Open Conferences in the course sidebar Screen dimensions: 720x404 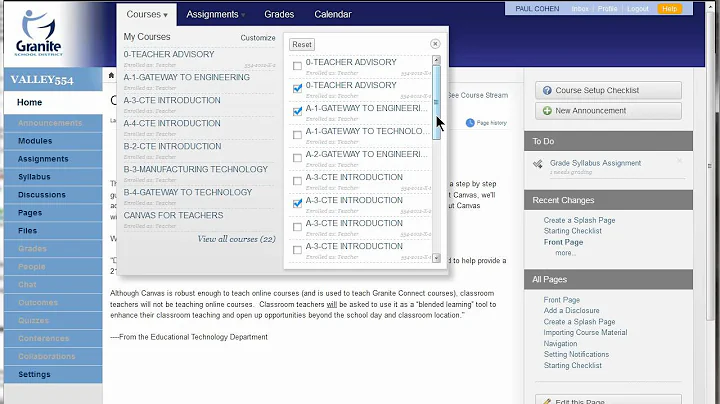click(53, 338)
